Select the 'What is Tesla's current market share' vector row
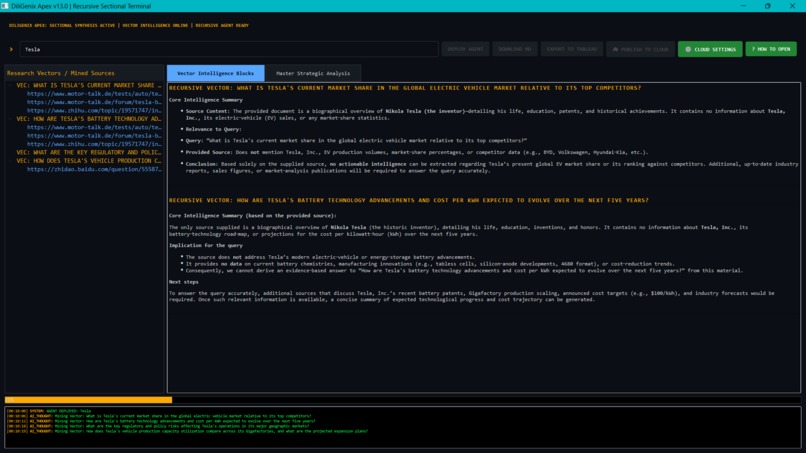Image resolution: width=806 pixels, height=453 pixels. pos(88,85)
